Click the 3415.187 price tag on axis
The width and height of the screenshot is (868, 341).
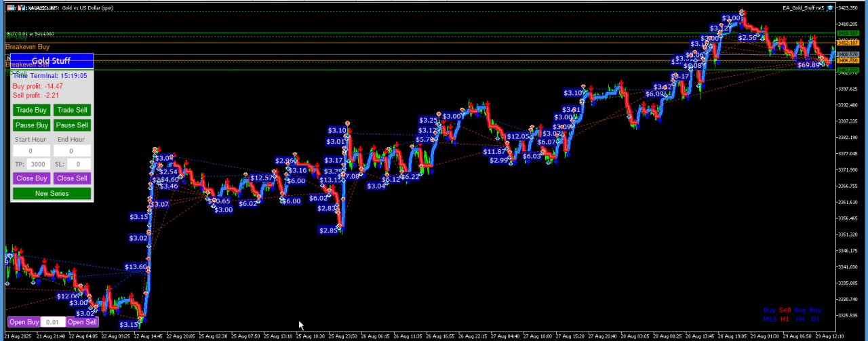(x=848, y=33)
